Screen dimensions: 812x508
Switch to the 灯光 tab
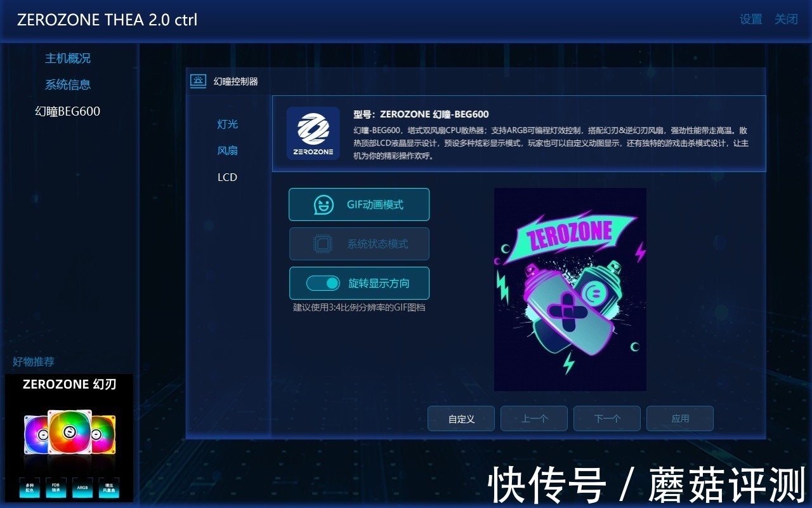[x=228, y=124]
